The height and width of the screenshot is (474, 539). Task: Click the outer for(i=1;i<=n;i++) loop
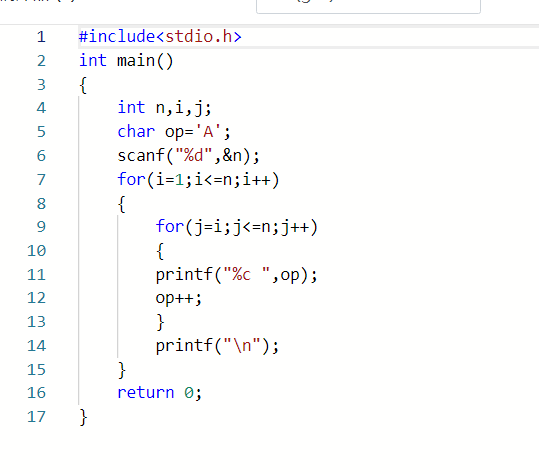pyautogui.click(x=198, y=179)
